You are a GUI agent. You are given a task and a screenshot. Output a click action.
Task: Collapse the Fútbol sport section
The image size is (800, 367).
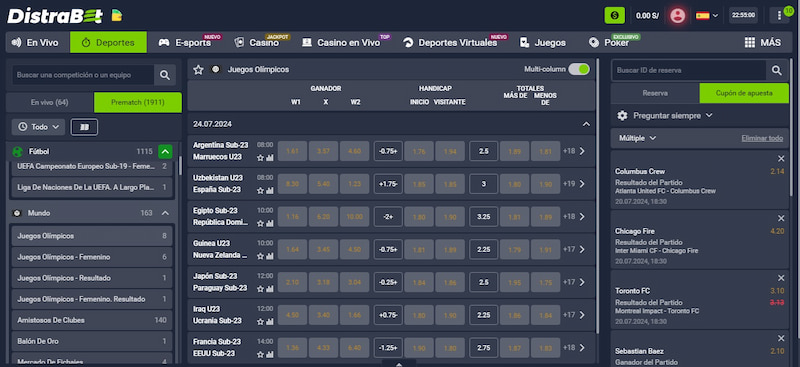tap(165, 152)
